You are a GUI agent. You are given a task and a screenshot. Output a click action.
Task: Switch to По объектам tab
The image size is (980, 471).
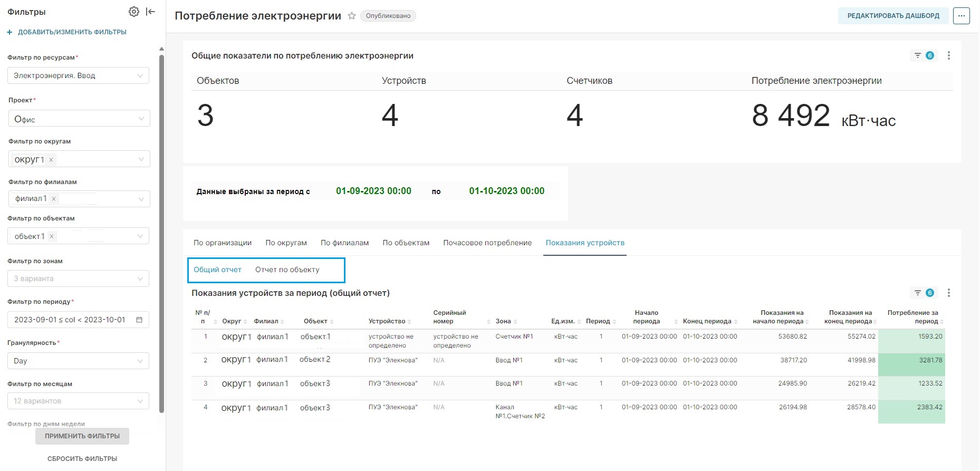(x=406, y=243)
